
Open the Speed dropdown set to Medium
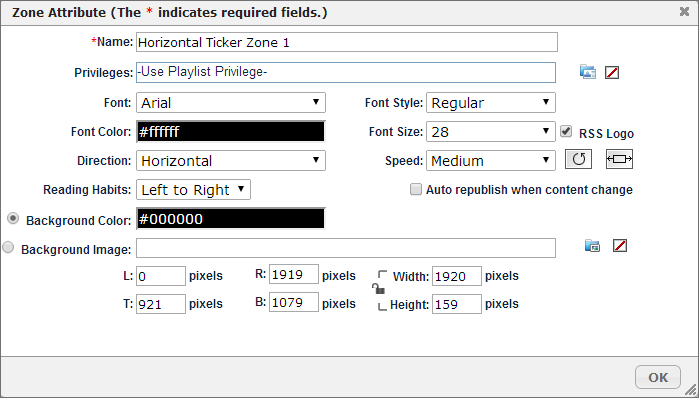coord(491,160)
